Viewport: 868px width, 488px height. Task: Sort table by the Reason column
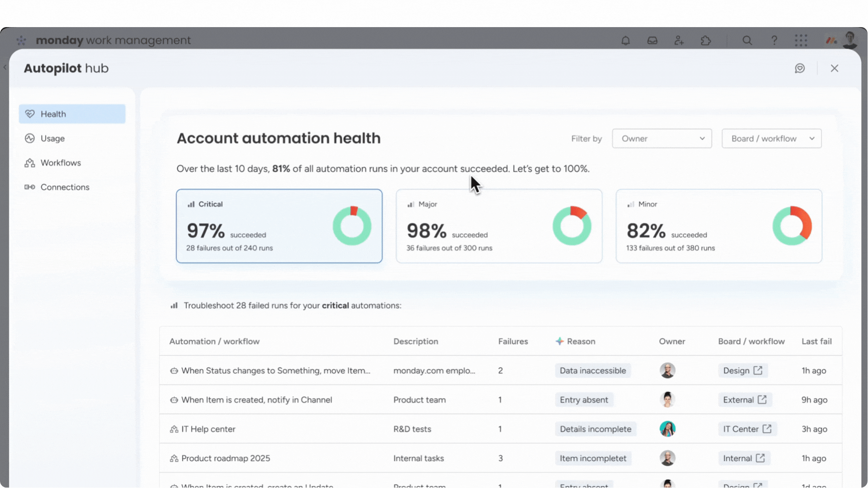pyautogui.click(x=581, y=341)
